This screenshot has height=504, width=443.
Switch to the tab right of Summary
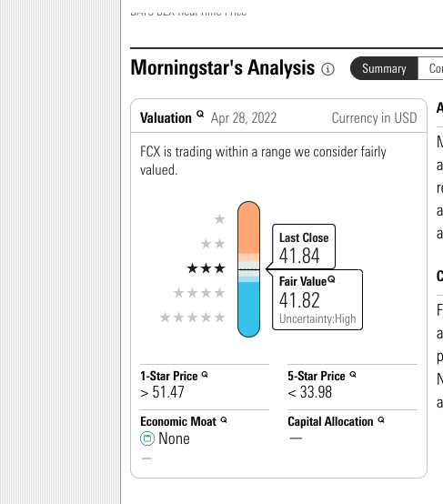(431, 68)
